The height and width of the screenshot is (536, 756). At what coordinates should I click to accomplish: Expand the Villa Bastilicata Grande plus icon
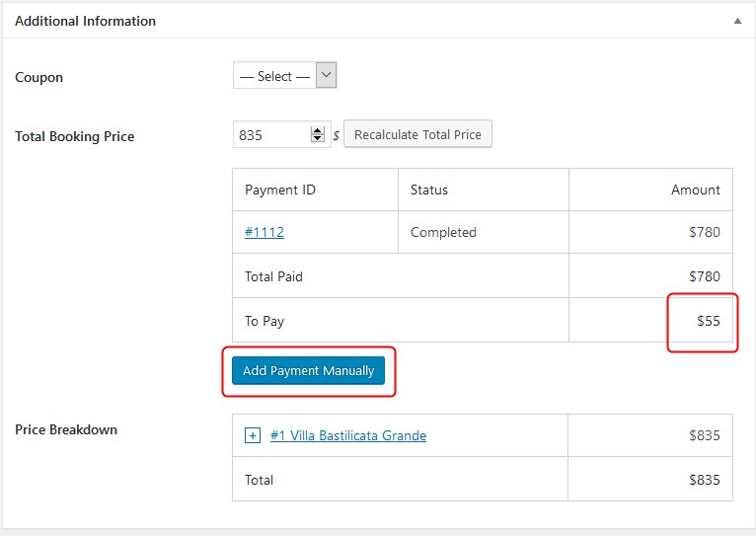tap(252, 436)
